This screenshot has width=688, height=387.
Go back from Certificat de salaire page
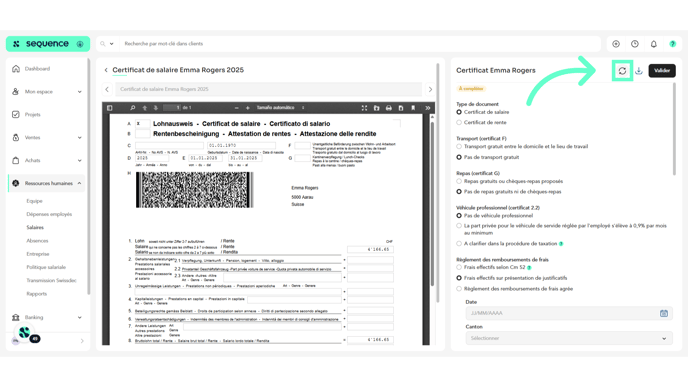tap(106, 70)
